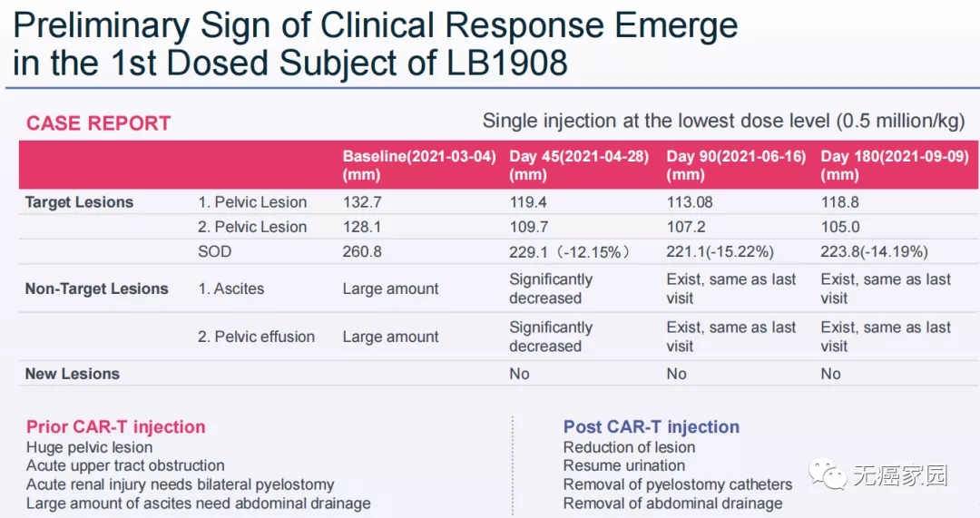Select the CASE REPORT heading

pyautogui.click(x=98, y=123)
